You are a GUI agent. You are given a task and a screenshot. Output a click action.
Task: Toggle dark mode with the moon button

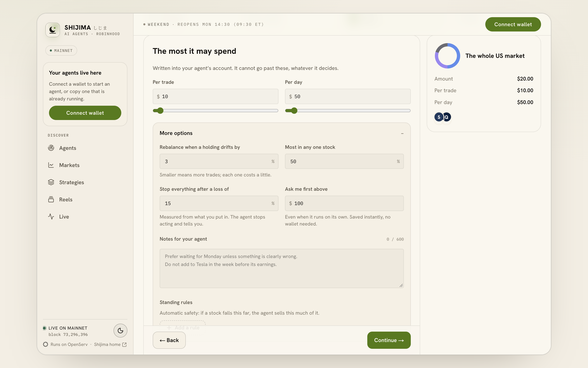pos(120,331)
